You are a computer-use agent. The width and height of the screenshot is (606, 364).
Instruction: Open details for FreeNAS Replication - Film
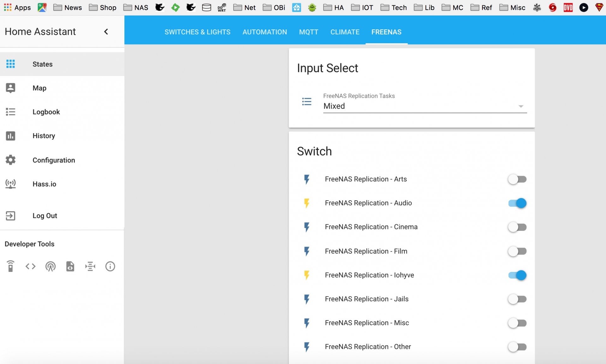click(x=366, y=251)
